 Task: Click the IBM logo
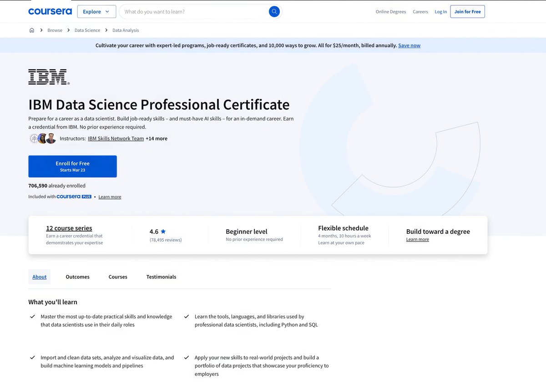tap(49, 77)
